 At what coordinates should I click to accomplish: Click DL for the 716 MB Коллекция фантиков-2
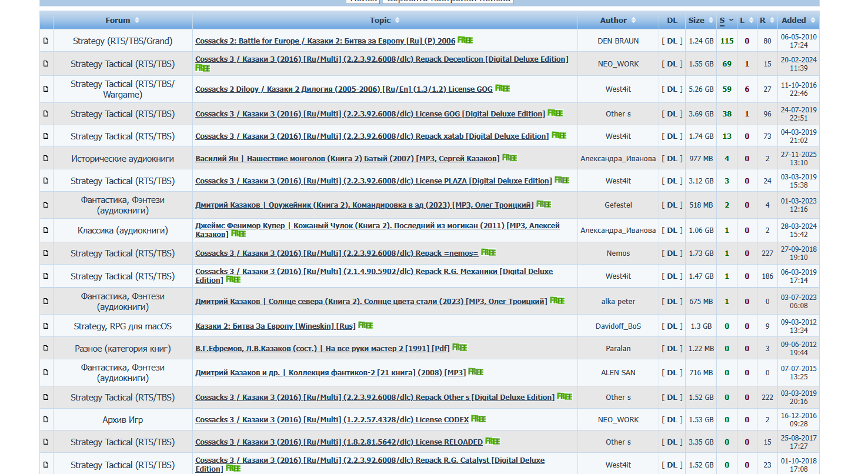click(672, 373)
